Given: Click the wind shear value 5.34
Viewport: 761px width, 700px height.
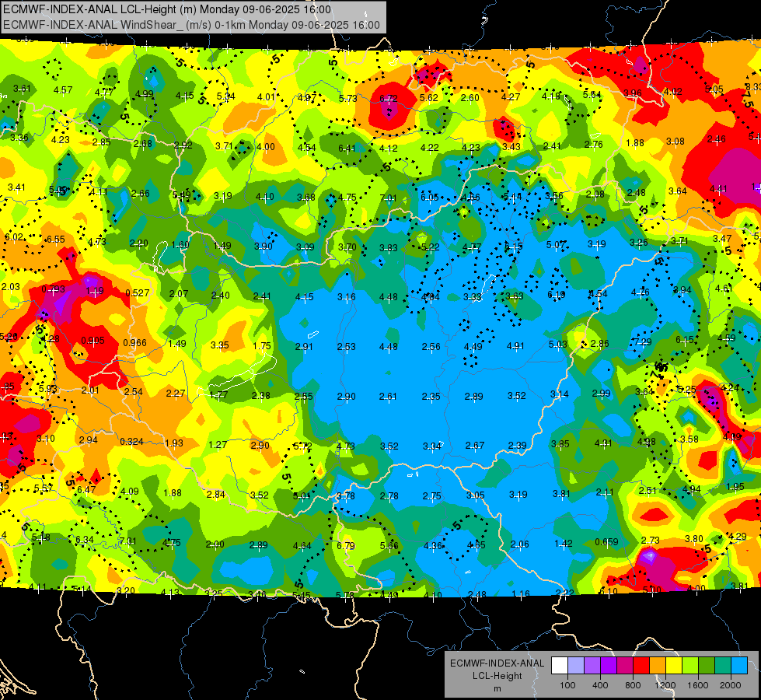Looking at the screenshot, I should pos(226,96).
